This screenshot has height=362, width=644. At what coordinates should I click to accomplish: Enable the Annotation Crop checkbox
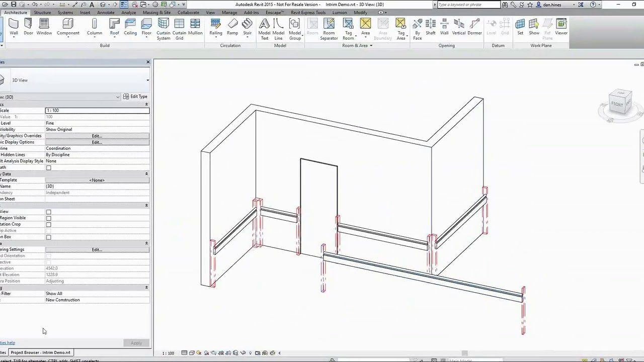pos(48,224)
